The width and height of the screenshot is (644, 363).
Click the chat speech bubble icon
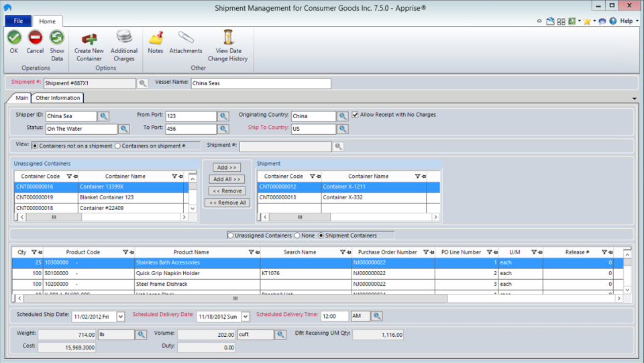click(602, 21)
